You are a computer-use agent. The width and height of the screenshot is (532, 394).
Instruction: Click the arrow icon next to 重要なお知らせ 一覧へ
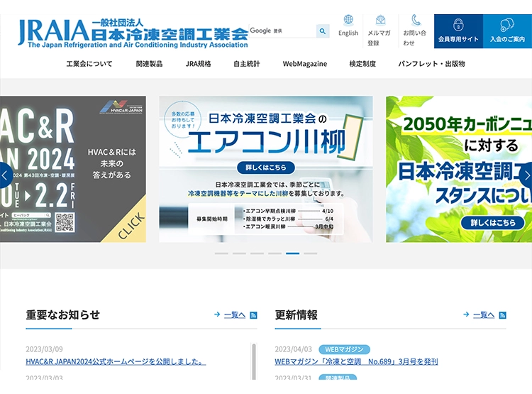pos(217,314)
